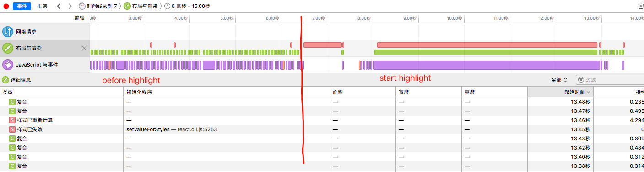Viewport: 644px width, 172px height.
Task: Click the 编辑 timelines button
Action: click(x=80, y=18)
